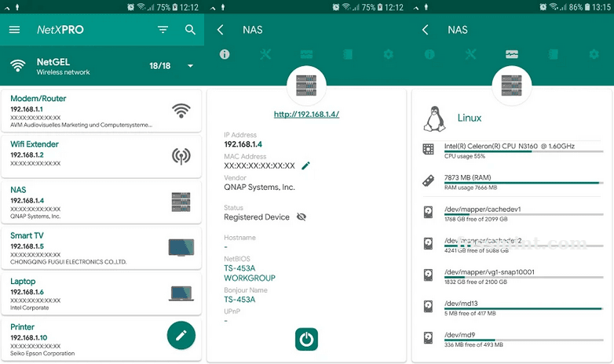This screenshot has height=364, width=614.
Task: Tap the Smart TV screen icon
Action: (181, 247)
